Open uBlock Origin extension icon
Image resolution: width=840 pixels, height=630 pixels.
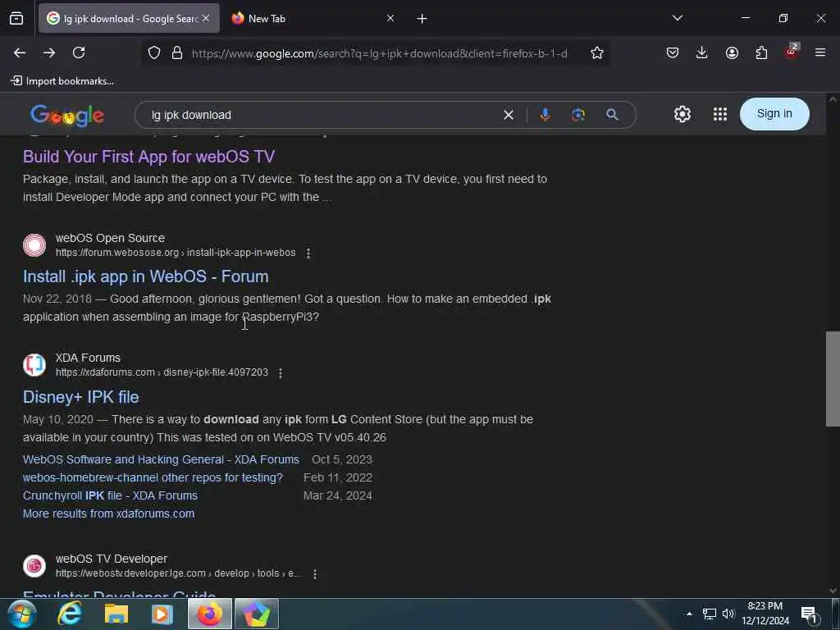tap(792, 52)
